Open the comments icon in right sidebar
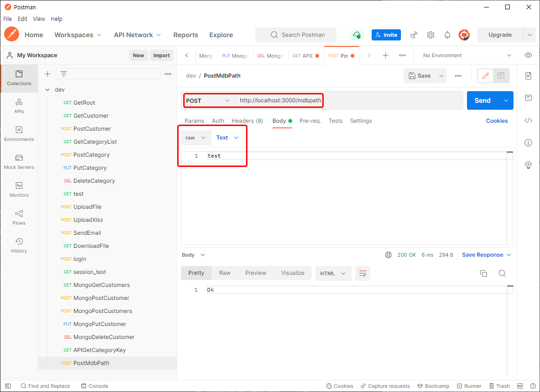Viewport: 540px width, 392px height. coord(528,98)
